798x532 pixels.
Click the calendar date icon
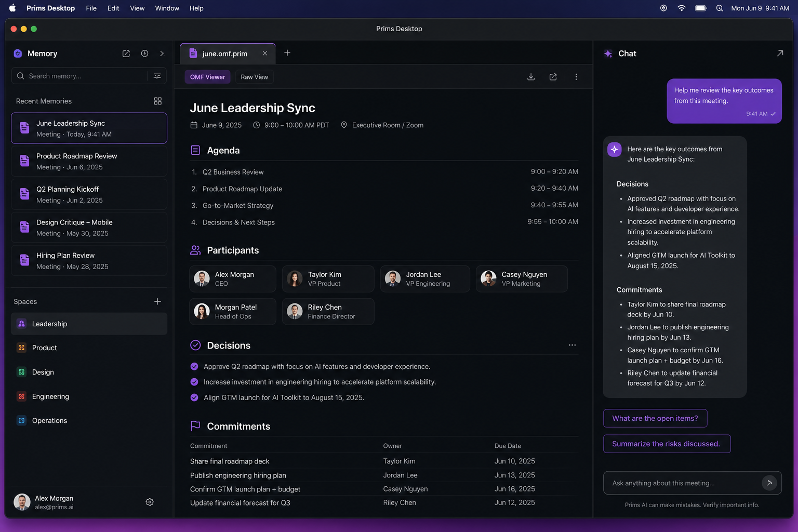tap(194, 125)
